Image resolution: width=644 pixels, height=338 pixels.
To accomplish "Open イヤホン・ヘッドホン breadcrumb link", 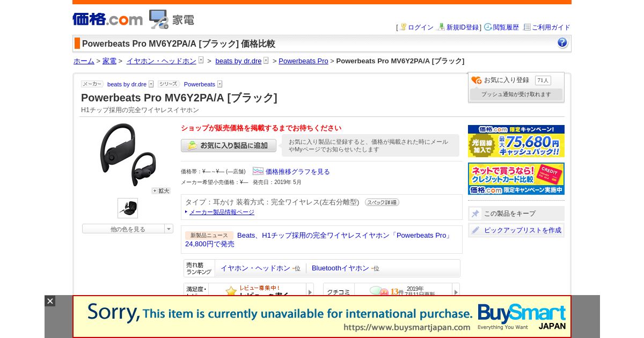I will coord(162,61).
